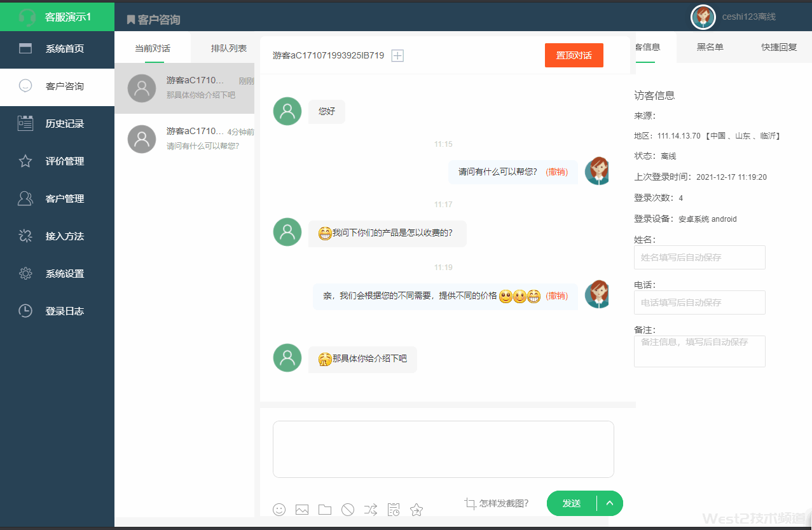
Task: Expand the send options chevron beside 发送
Action: tap(609, 503)
